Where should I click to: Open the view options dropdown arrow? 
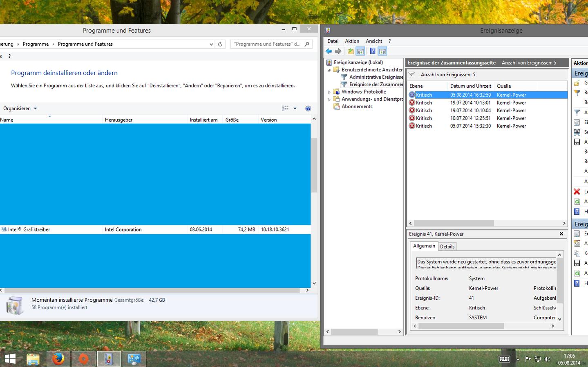(x=295, y=108)
